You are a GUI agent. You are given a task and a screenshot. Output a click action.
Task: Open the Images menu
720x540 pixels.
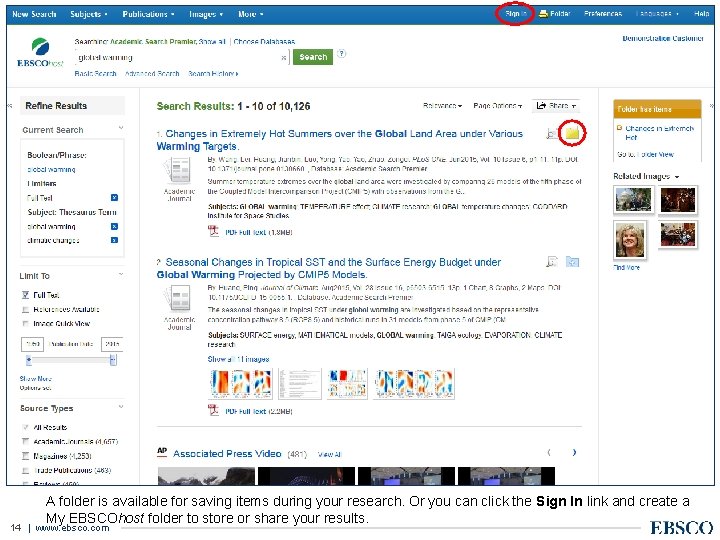(206, 14)
